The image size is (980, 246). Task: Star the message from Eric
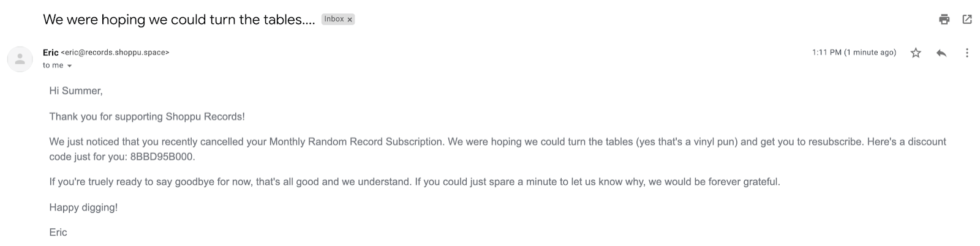(x=916, y=53)
